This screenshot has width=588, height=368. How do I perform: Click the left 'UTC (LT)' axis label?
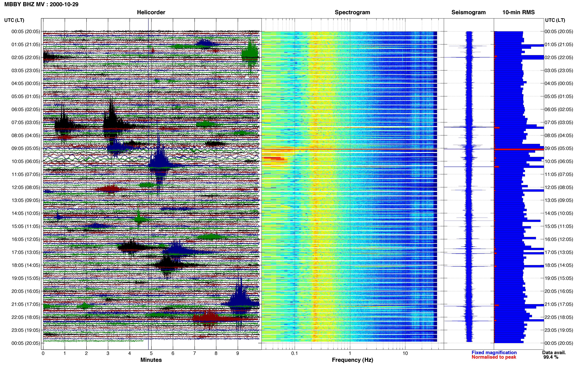(x=14, y=20)
